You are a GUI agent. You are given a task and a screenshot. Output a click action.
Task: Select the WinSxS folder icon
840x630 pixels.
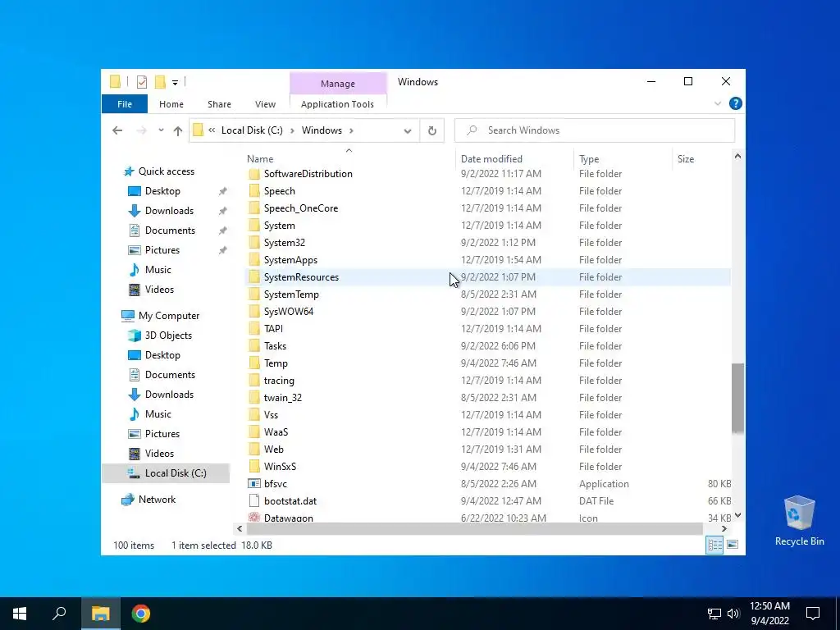[x=254, y=467]
